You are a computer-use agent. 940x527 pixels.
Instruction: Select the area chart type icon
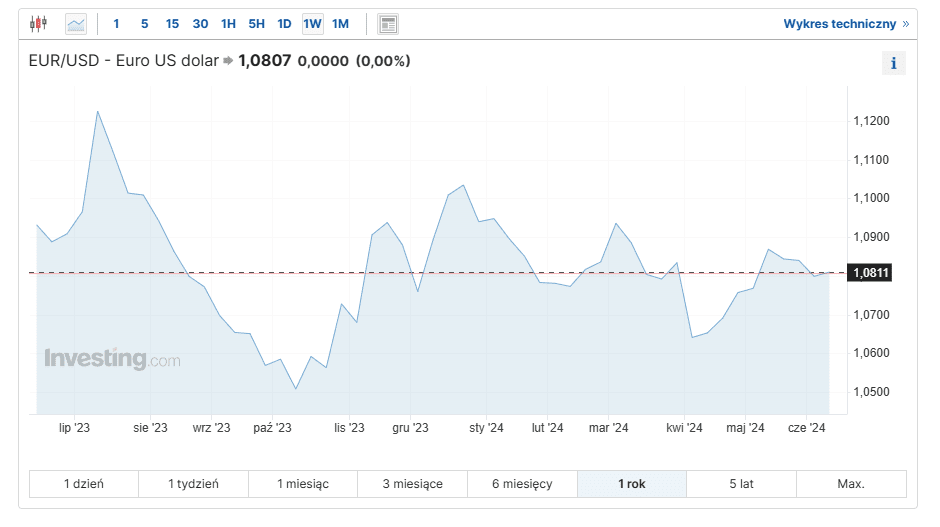[x=76, y=23]
